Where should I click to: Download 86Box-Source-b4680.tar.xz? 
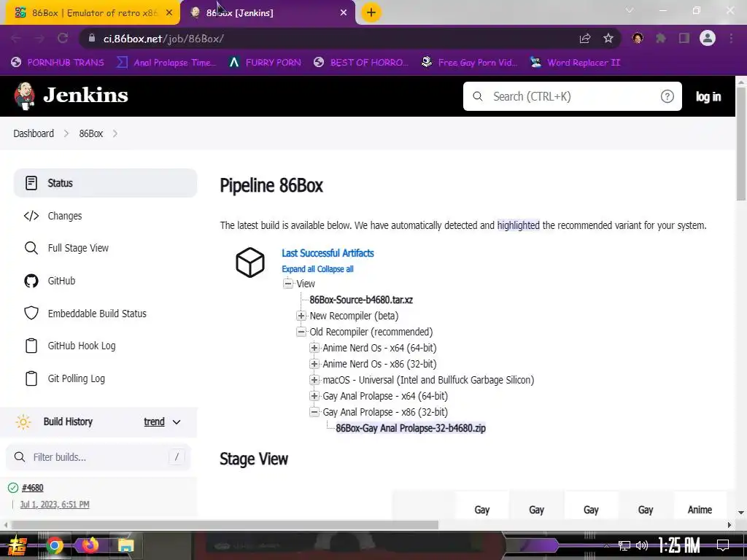[361, 300]
